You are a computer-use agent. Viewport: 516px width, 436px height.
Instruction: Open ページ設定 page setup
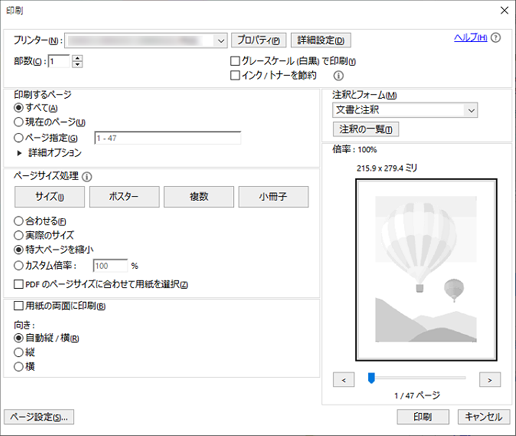tap(39, 417)
